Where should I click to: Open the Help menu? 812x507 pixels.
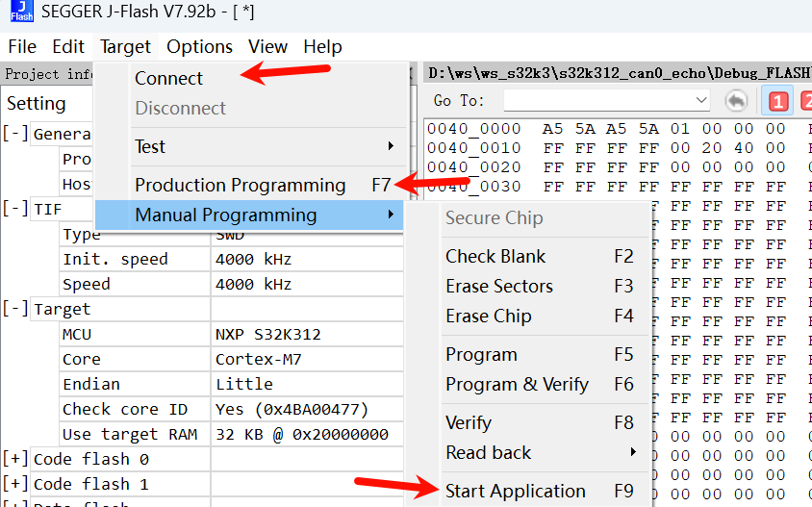322,46
